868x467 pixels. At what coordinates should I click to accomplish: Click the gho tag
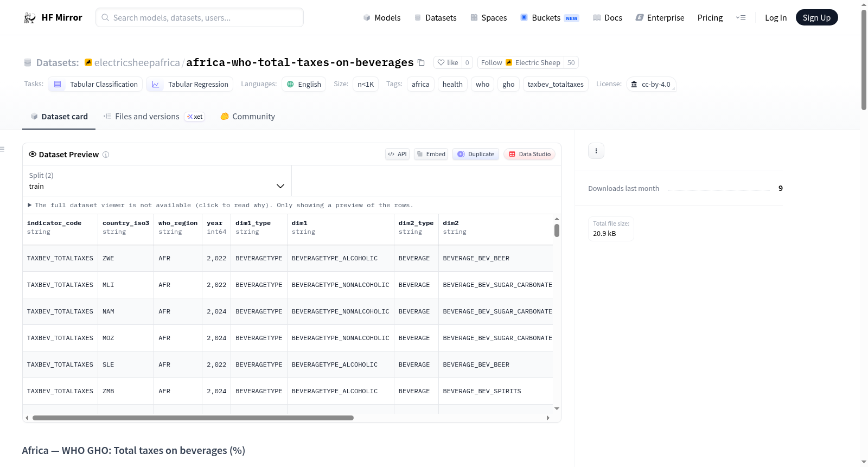[508, 84]
